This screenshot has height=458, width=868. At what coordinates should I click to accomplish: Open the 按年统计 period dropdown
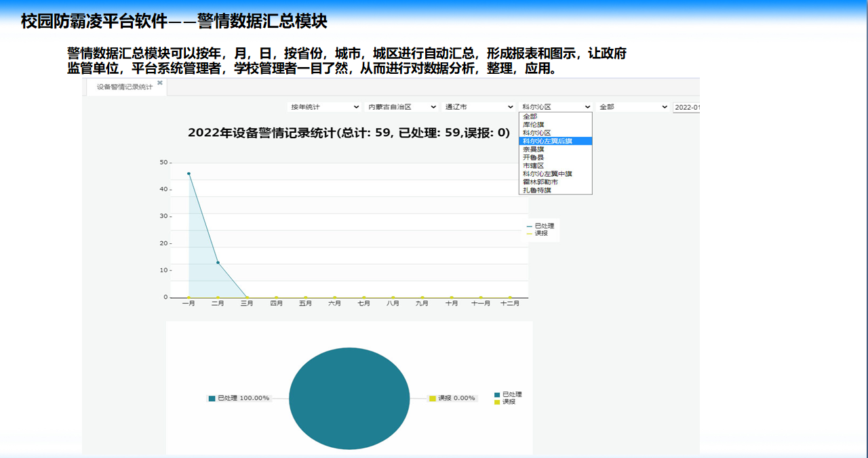(x=324, y=107)
